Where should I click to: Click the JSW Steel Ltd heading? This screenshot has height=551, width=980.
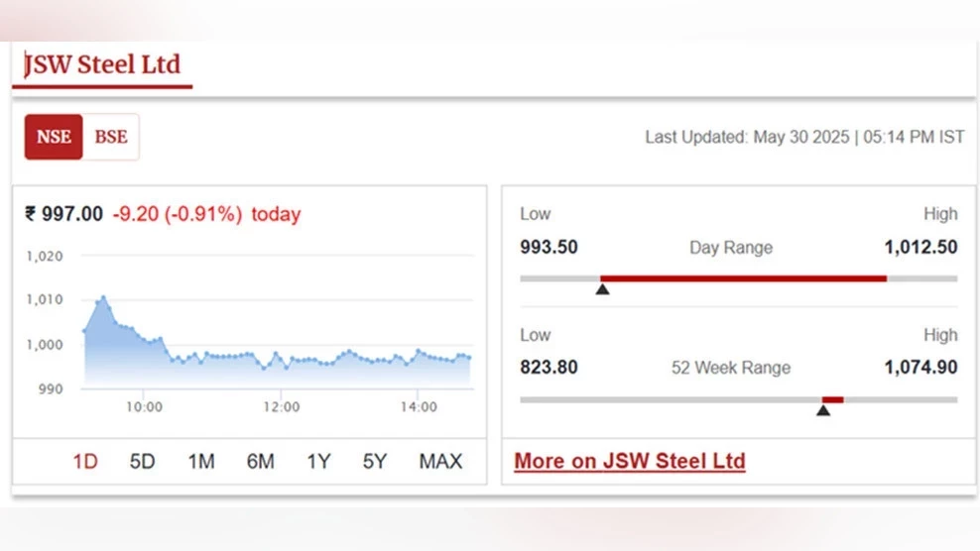tap(102, 64)
